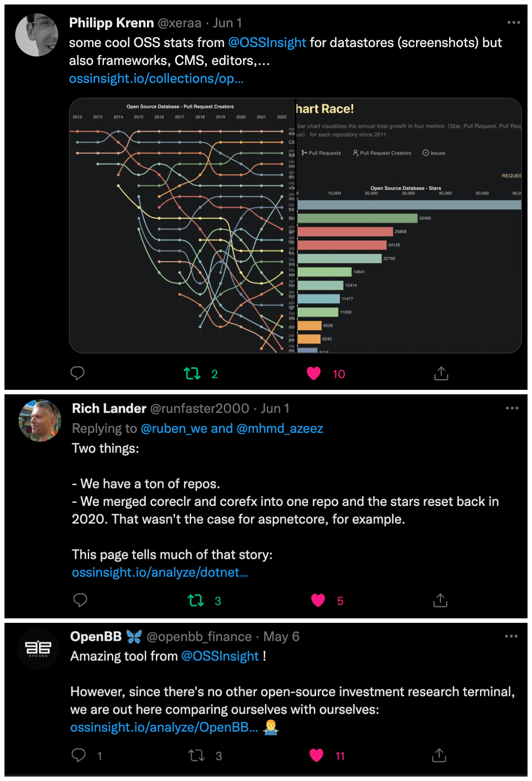View the embedded database chart image
Screen dimensions: 532x781
pos(296,224)
